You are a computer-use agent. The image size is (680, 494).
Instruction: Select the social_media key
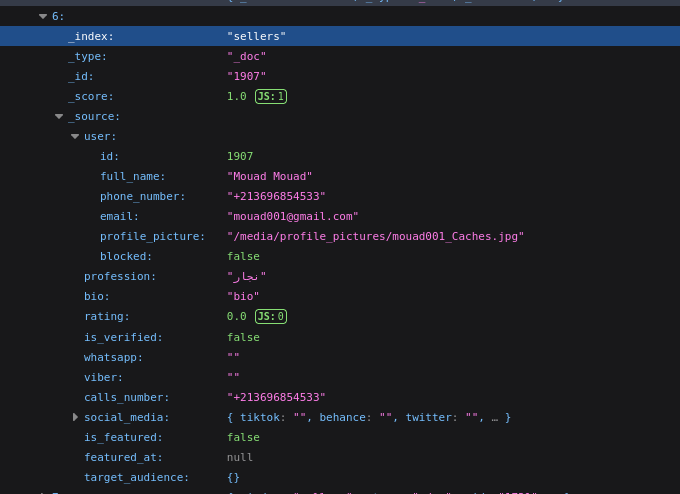[x=127, y=417]
